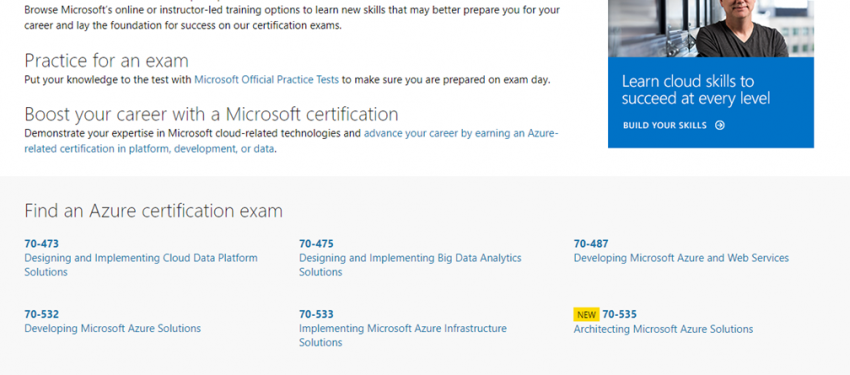The height and width of the screenshot is (375, 850).
Task: Open Implementing Microsoft Azure Infrastructure Solutions
Action: 403,335
